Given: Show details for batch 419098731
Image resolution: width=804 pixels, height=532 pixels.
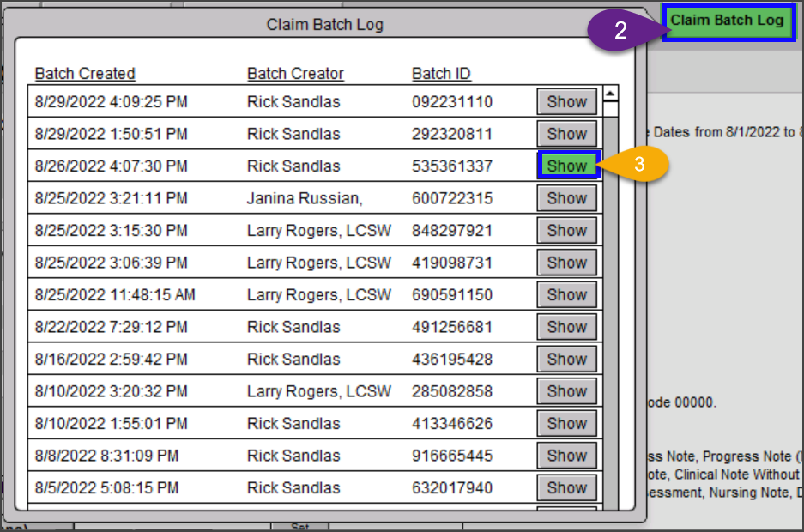Looking at the screenshot, I should pos(566,262).
